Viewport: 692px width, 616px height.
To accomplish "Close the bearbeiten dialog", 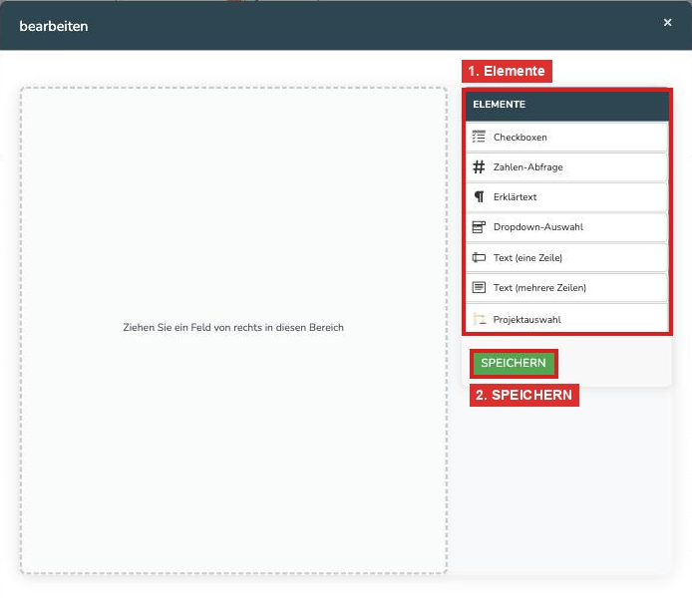I will pos(667,23).
